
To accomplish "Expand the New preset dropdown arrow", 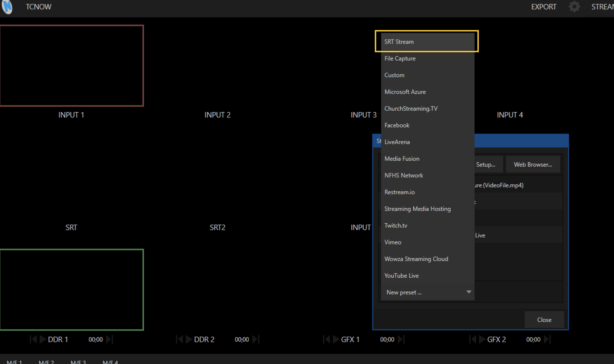I will point(469,292).
